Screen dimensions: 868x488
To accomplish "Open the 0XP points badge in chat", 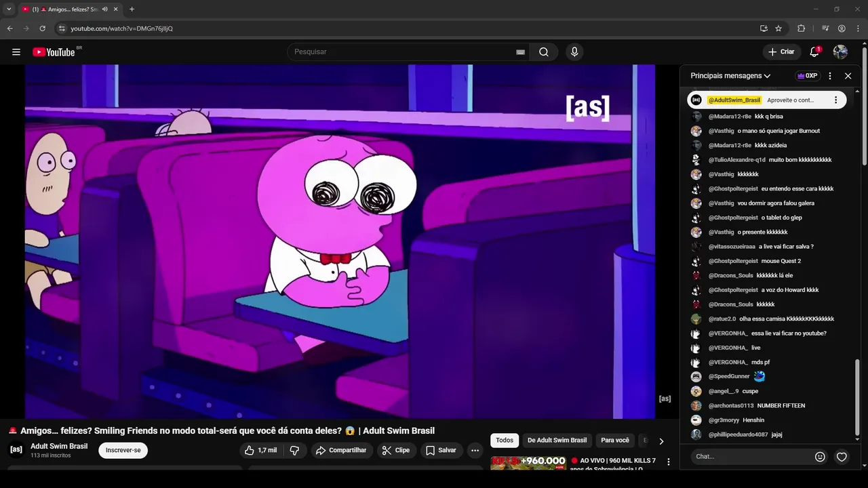I will (807, 76).
